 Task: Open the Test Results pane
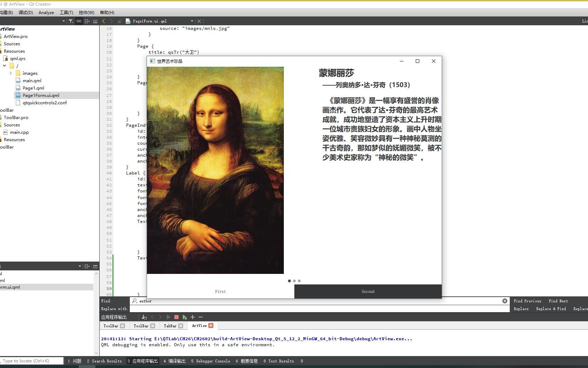click(279, 361)
